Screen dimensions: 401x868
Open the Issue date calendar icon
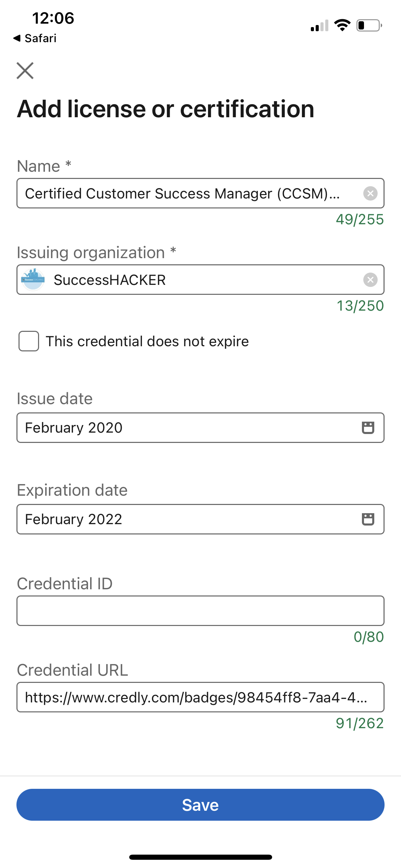(368, 427)
